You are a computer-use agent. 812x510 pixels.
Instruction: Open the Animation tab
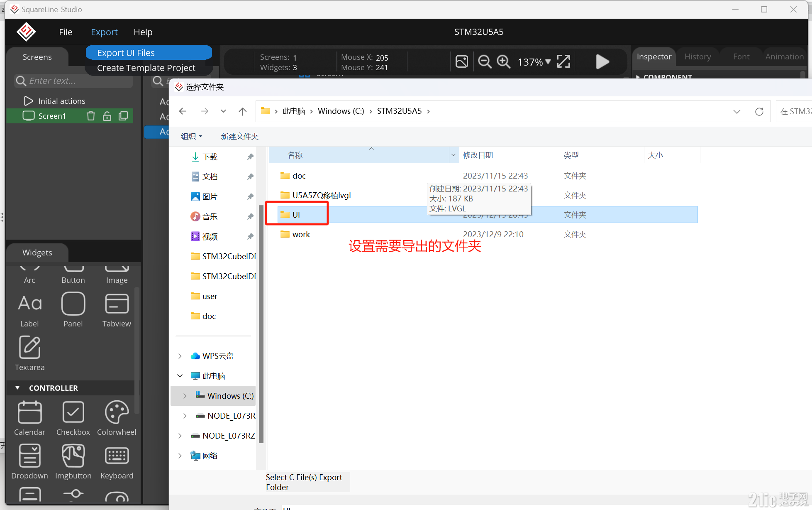(x=784, y=56)
